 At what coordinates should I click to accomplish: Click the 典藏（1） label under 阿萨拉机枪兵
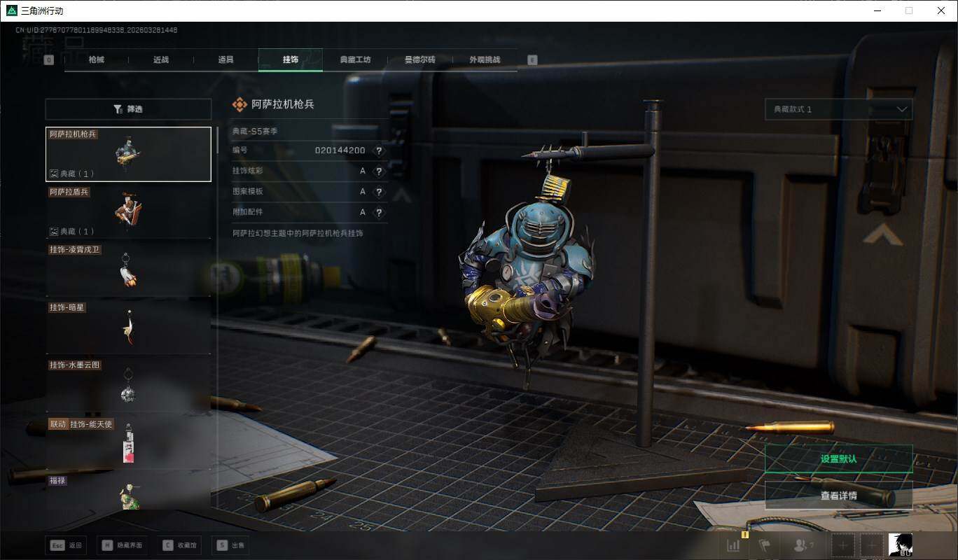click(71, 174)
